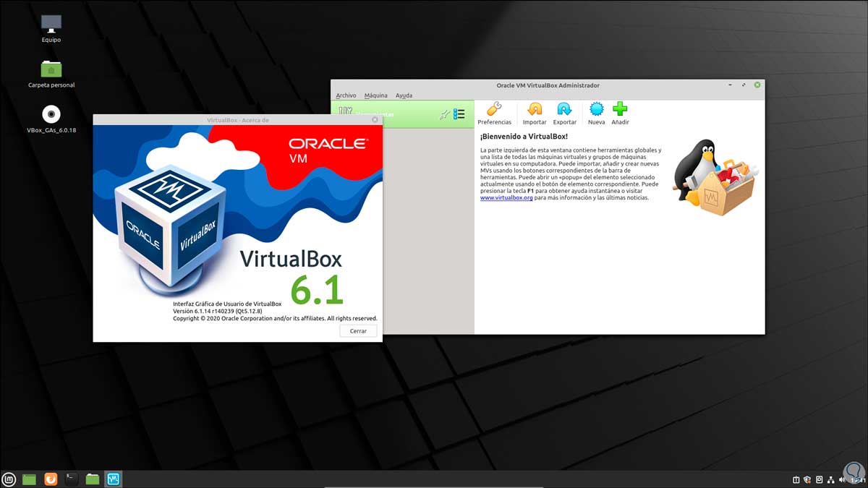The height and width of the screenshot is (488, 868).
Task: Open the Linux Mint menu button
Action: (9, 479)
